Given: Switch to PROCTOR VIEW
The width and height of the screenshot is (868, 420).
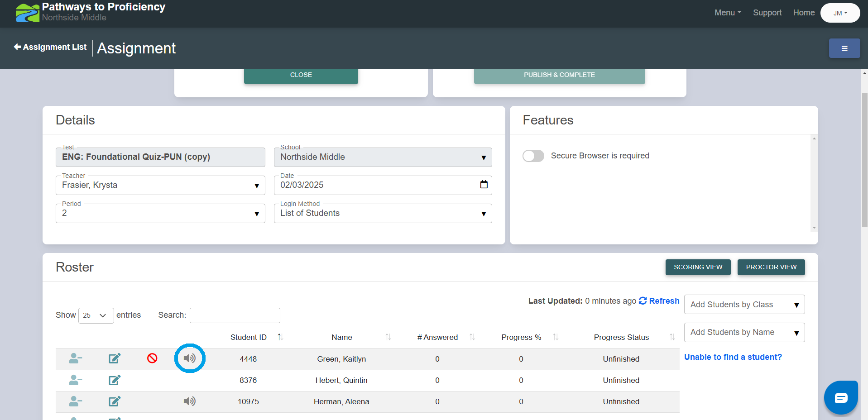Looking at the screenshot, I should pos(771,267).
